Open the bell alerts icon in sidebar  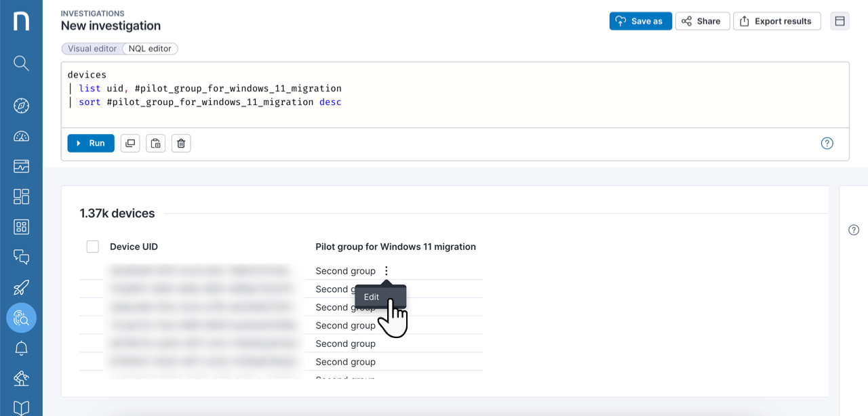click(x=21, y=348)
